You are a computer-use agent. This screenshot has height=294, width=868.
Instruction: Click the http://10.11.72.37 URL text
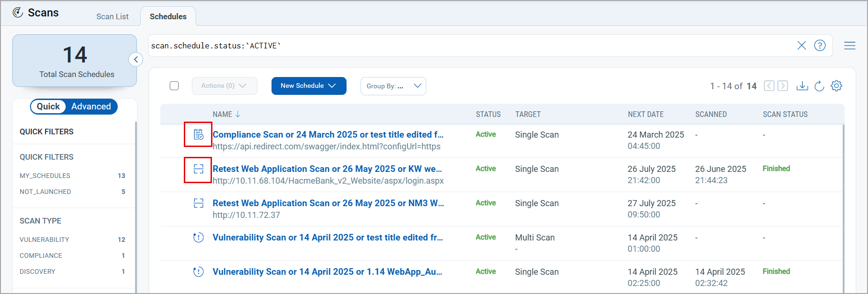(246, 215)
